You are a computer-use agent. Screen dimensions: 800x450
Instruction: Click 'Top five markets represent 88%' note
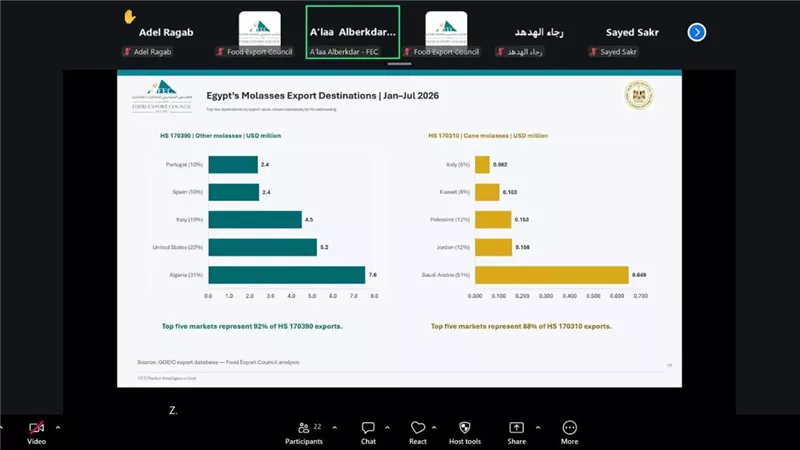[x=521, y=326]
